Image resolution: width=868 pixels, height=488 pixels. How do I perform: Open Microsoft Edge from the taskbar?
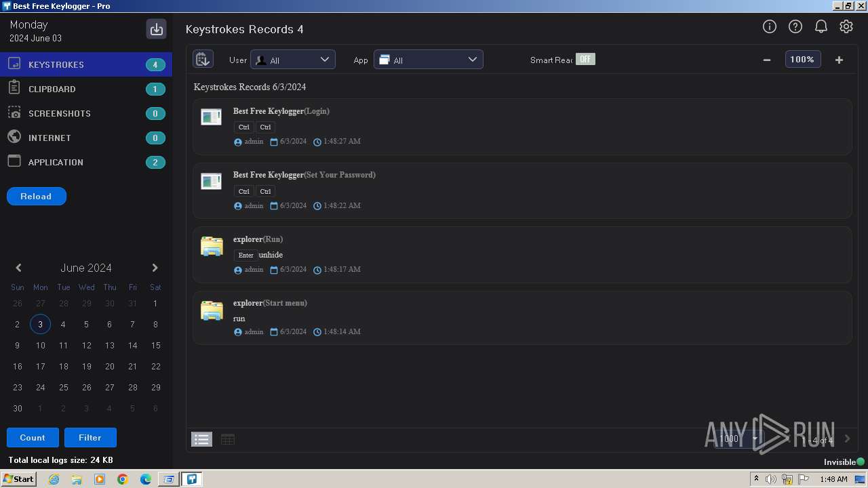(x=146, y=479)
